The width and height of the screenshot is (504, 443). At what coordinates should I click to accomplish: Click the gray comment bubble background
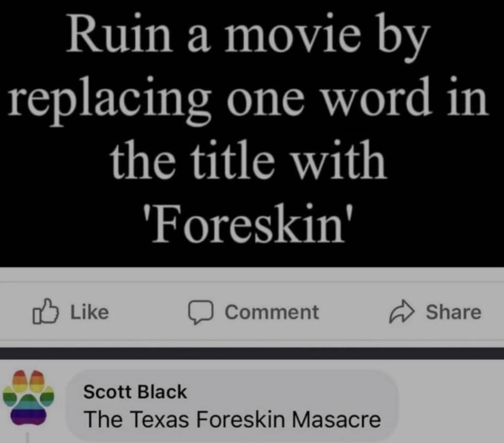click(232, 406)
